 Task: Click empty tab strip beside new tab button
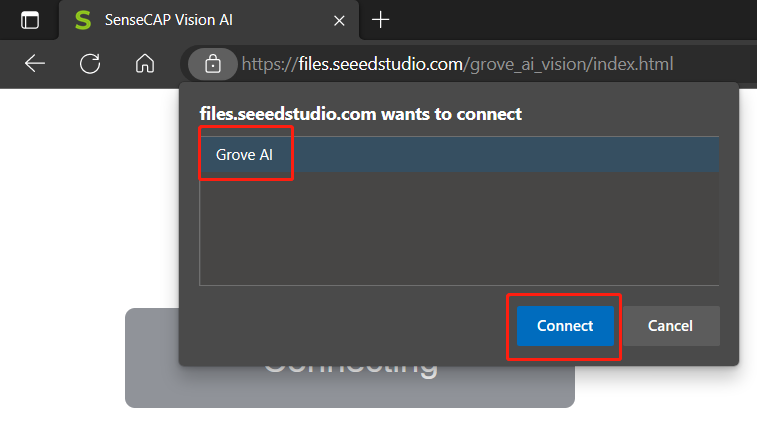point(560,20)
